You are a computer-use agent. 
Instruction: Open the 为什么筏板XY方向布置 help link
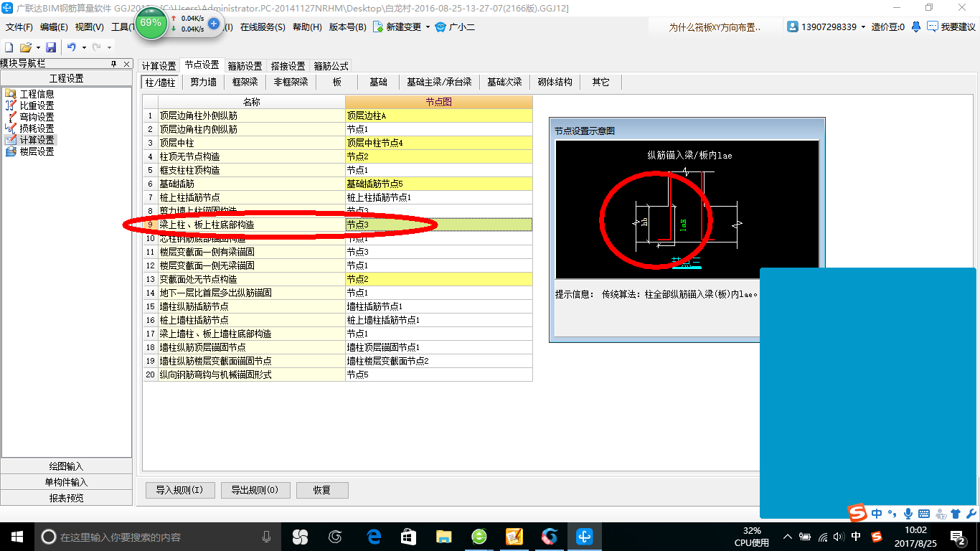(x=715, y=27)
